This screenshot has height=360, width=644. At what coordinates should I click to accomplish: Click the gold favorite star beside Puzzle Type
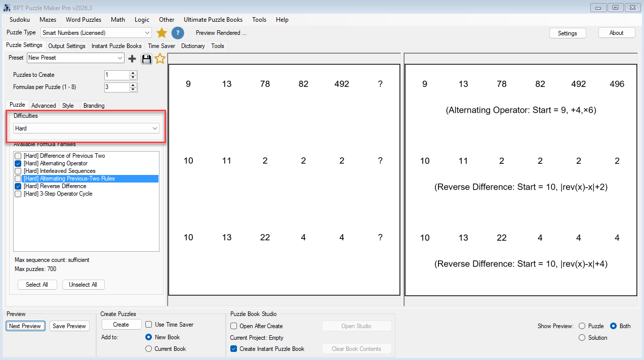tap(162, 33)
